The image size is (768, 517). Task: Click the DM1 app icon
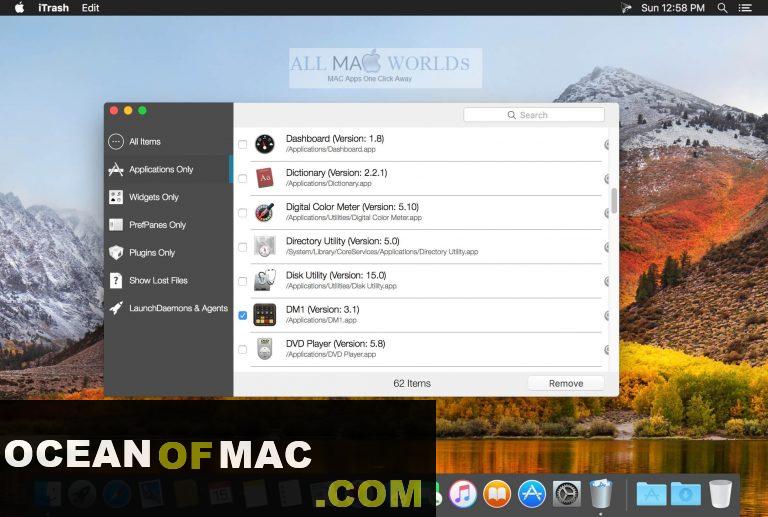click(x=264, y=315)
